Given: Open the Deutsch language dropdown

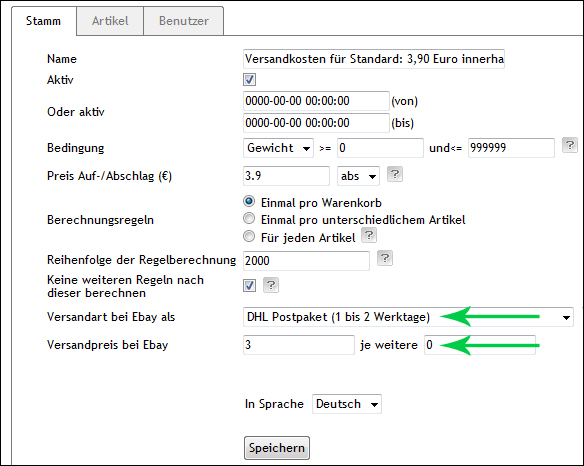Looking at the screenshot, I should pyautogui.click(x=347, y=404).
